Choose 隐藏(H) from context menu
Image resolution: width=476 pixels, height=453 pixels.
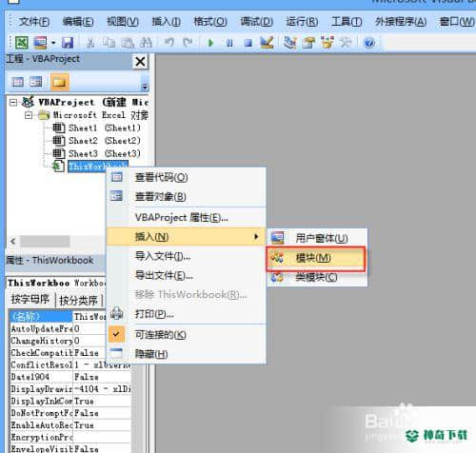[x=187, y=353]
